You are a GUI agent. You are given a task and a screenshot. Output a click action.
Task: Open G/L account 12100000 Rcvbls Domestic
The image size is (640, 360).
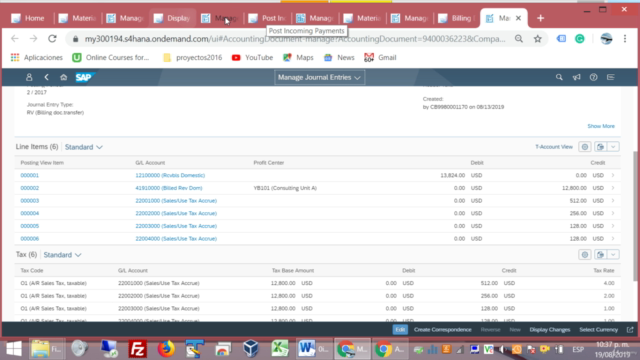(170, 175)
